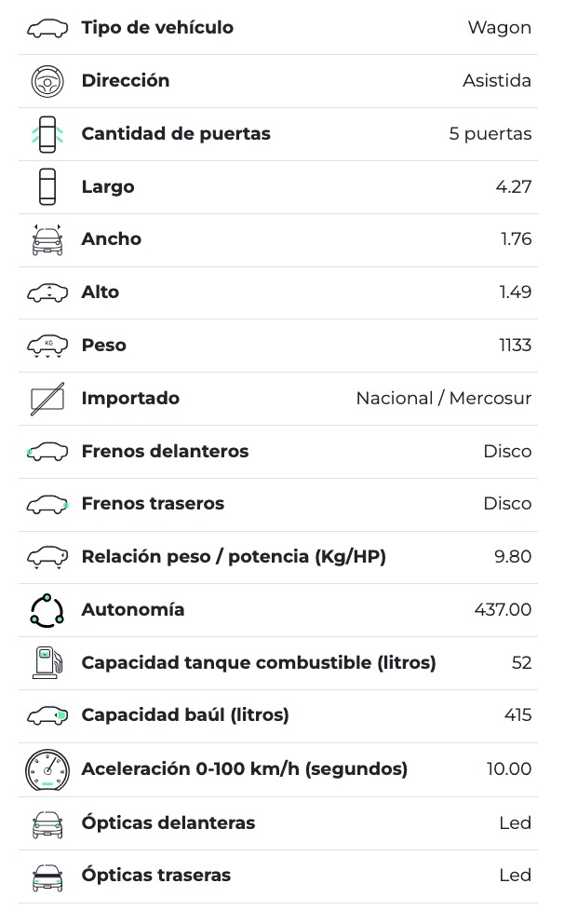Image resolution: width=564 pixels, height=924 pixels.
Task: Click the crossed-box icon beside Importado
Action: pos(47,399)
